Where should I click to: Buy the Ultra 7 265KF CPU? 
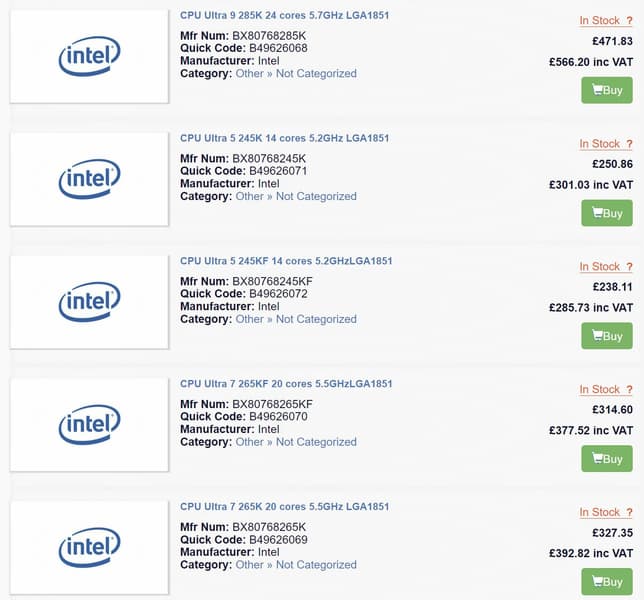[x=607, y=459]
